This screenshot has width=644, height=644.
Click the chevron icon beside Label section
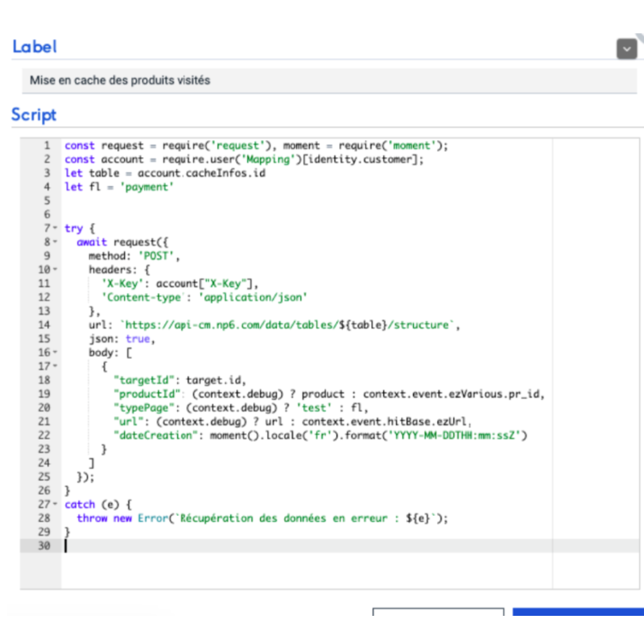tap(626, 48)
